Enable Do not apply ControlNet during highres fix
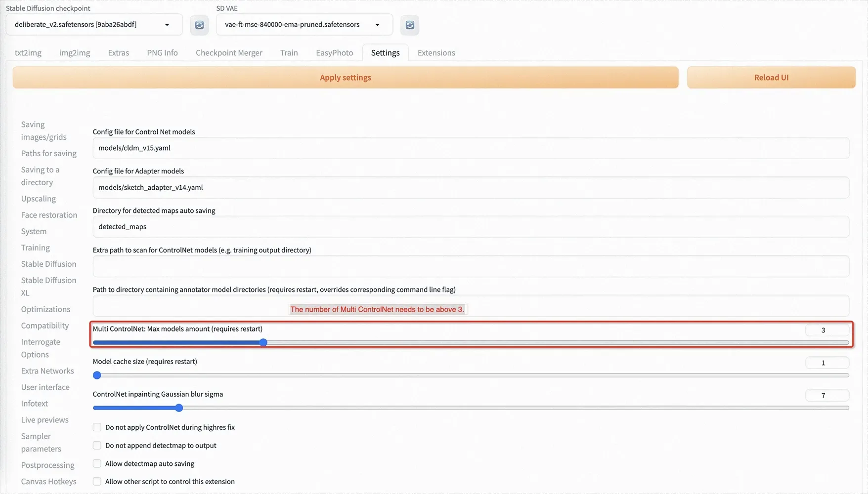This screenshot has width=868, height=494. [x=97, y=427]
